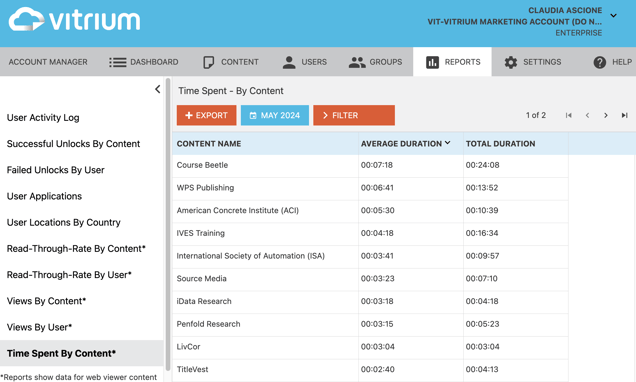Switch to the Groups tab

375,62
